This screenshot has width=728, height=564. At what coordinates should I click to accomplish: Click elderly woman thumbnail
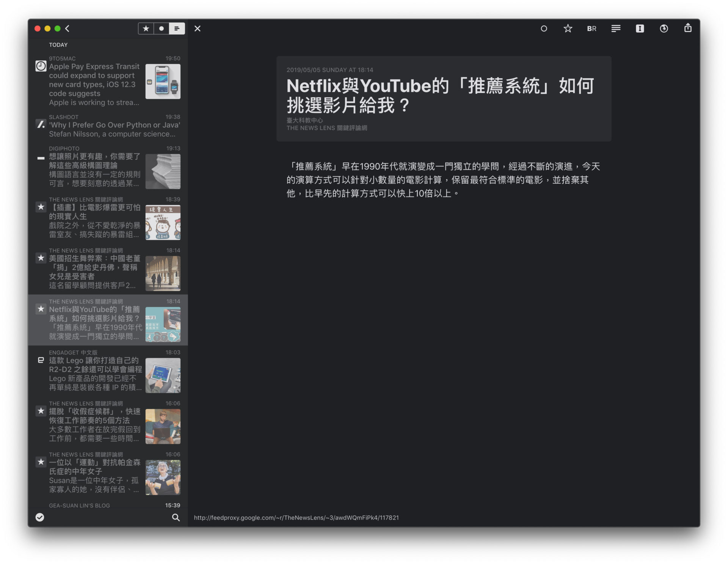pos(163,478)
